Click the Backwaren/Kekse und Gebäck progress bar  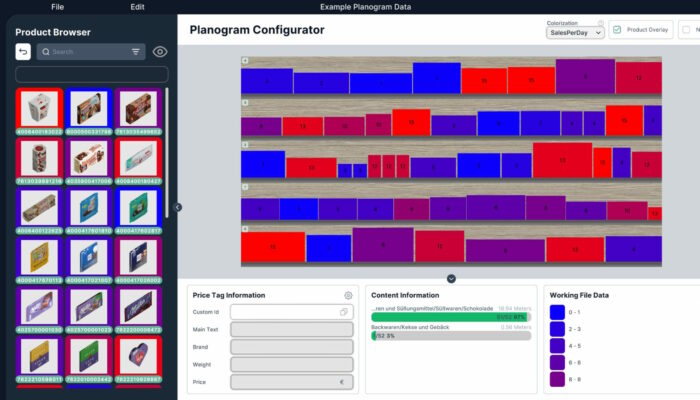click(451, 336)
